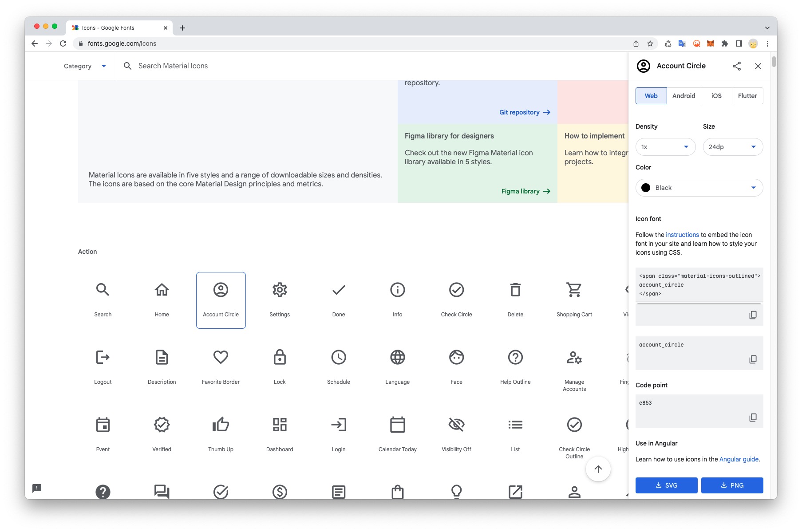Screen dimensions: 802x532
Task: Expand the Density 1x dropdown
Action: [x=665, y=147]
